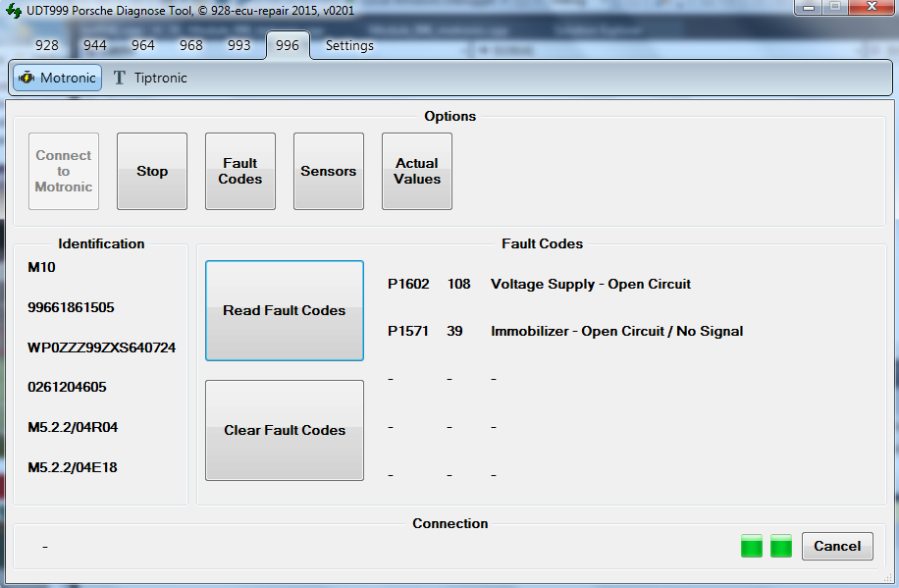This screenshot has height=588, width=899.
Task: Open the 928 tab
Action: [x=46, y=45]
